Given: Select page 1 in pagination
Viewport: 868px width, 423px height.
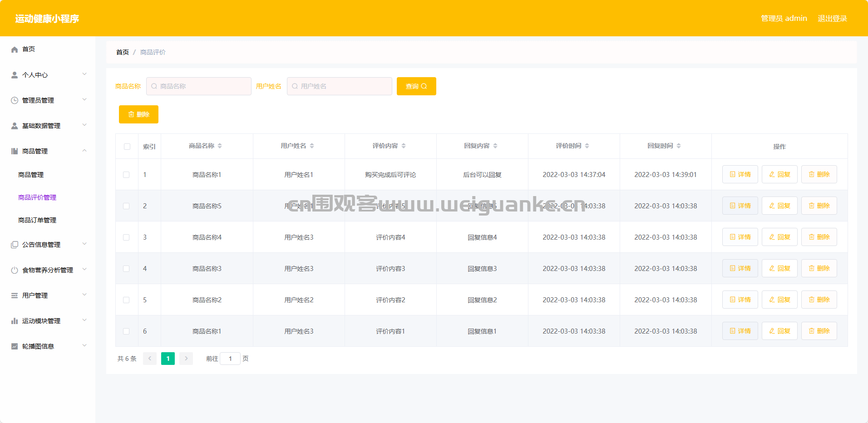Looking at the screenshot, I should 168,359.
